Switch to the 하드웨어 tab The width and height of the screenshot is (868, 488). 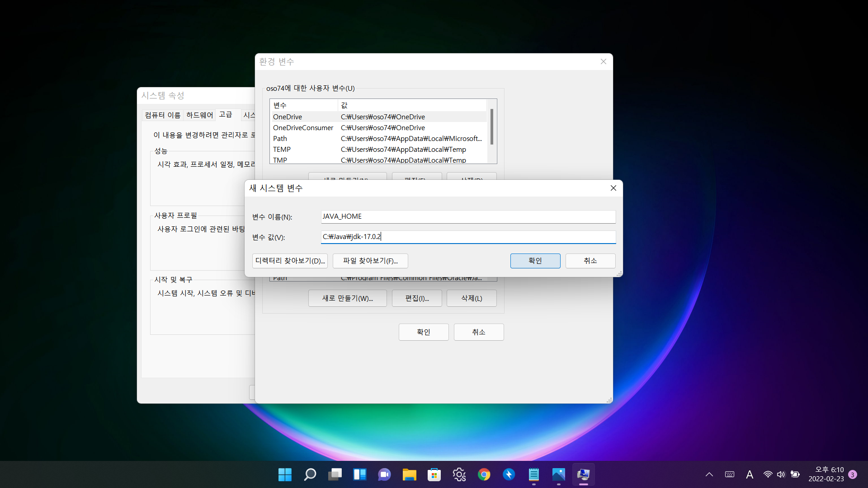coord(199,115)
